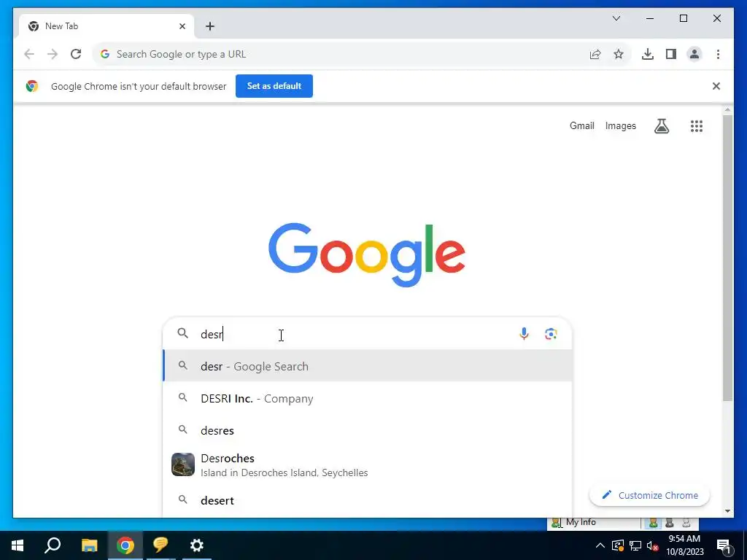Image resolution: width=747 pixels, height=560 pixels.
Task: Open the tab search chevron
Action: [x=616, y=18]
